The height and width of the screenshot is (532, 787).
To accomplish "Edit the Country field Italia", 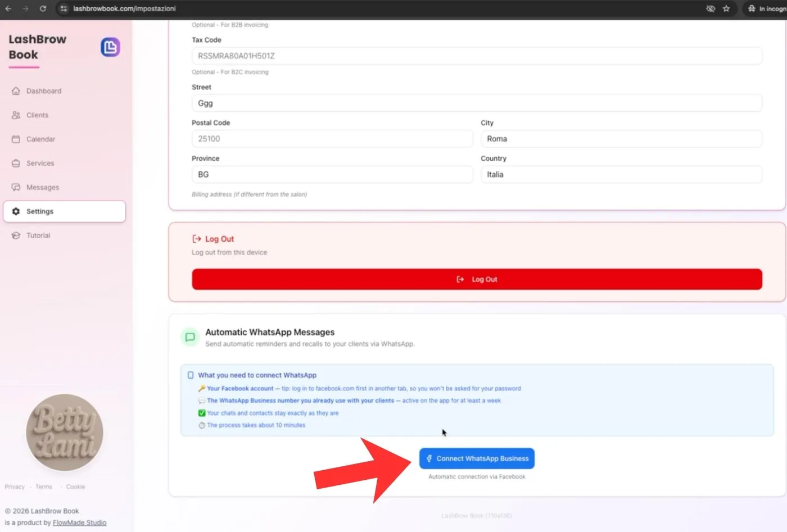I will point(621,175).
